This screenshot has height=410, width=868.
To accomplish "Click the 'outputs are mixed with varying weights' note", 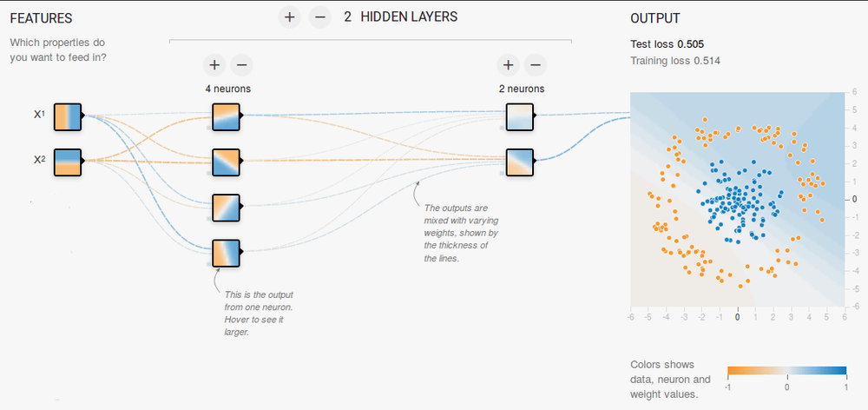I will [x=461, y=233].
